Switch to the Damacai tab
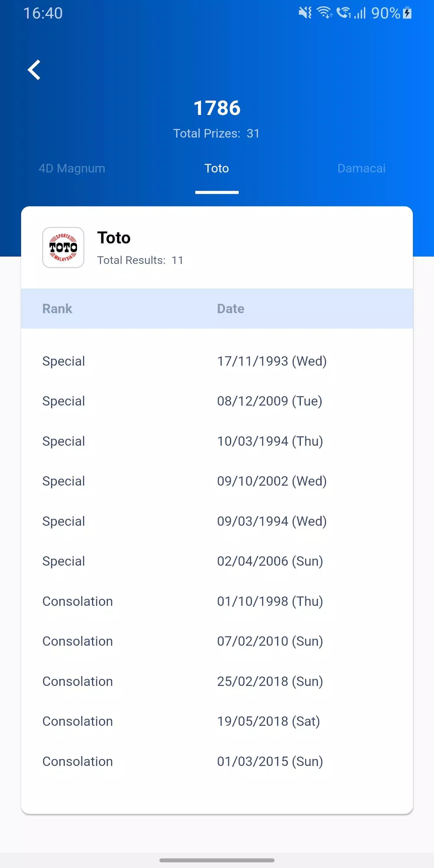 point(361,168)
